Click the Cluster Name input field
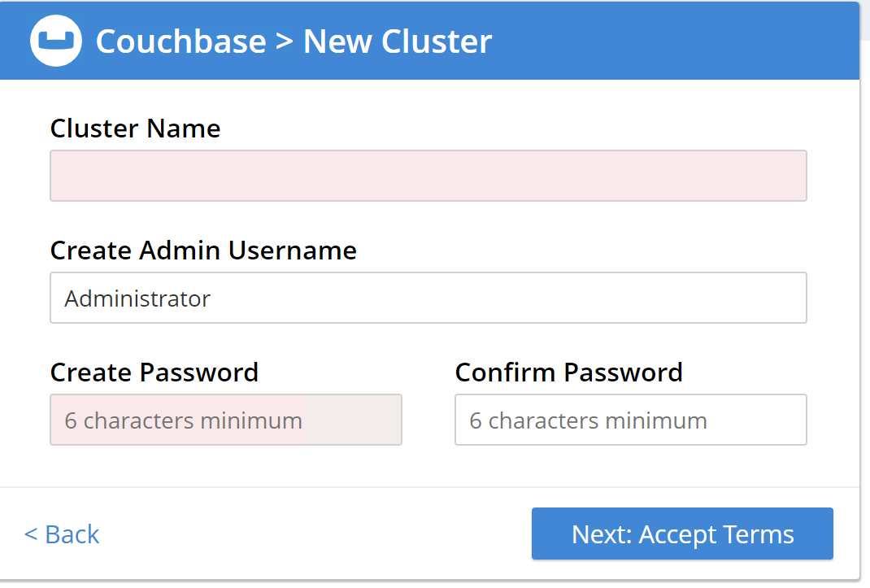 coord(428,176)
